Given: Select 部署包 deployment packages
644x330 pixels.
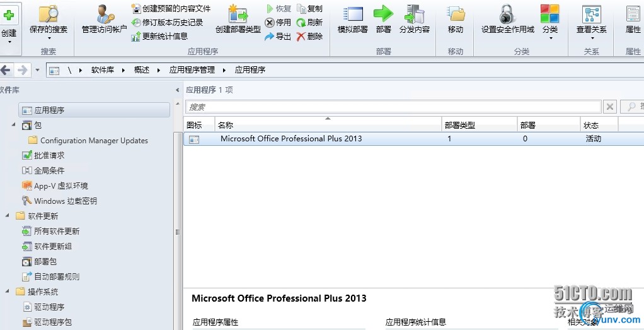Looking at the screenshot, I should (40, 261).
